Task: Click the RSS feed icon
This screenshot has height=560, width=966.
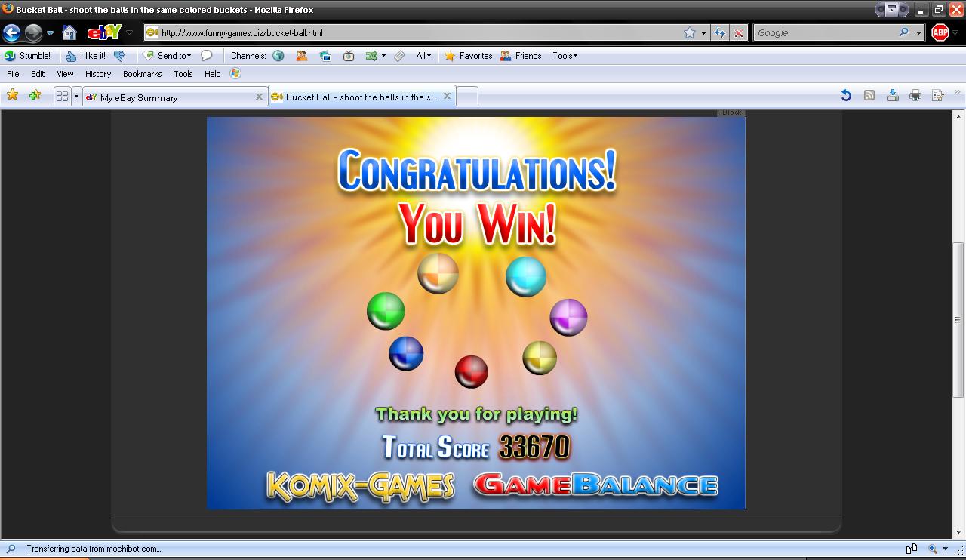Action: click(869, 95)
